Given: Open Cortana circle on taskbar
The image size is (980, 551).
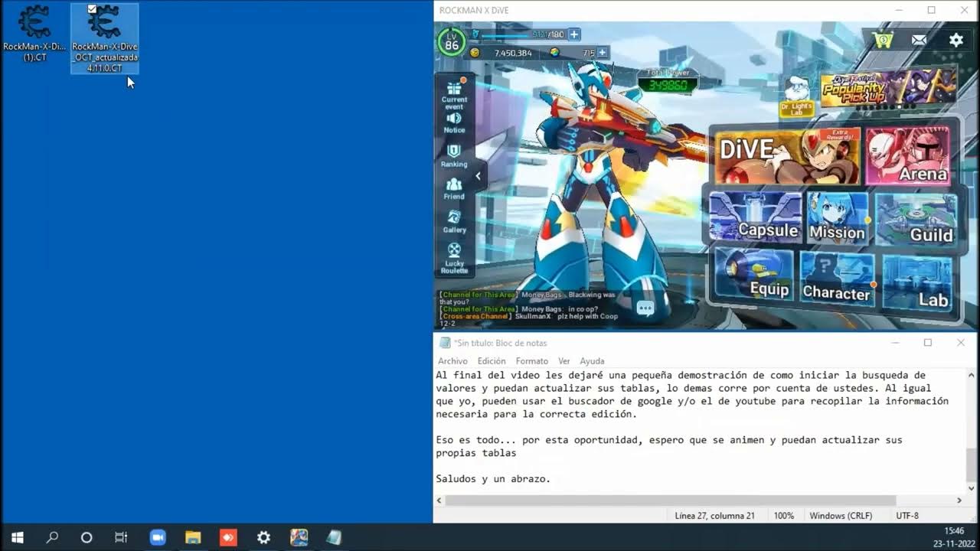Looking at the screenshot, I should click(87, 537).
